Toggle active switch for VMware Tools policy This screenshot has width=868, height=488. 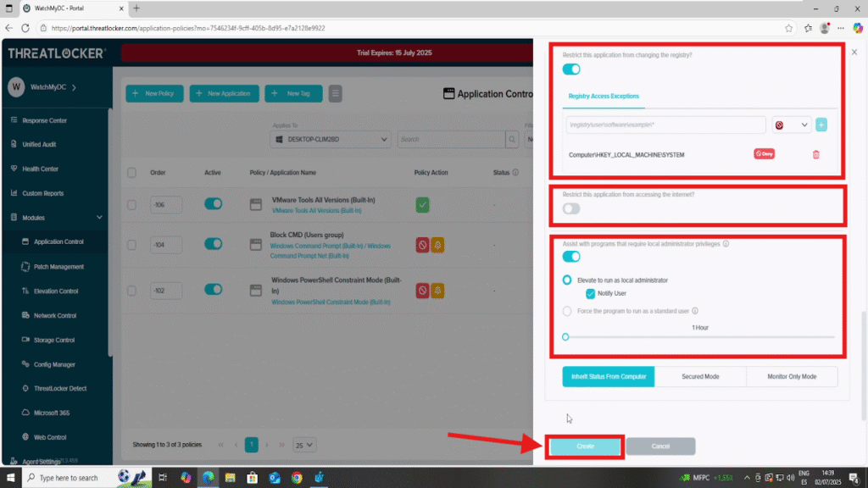(213, 204)
